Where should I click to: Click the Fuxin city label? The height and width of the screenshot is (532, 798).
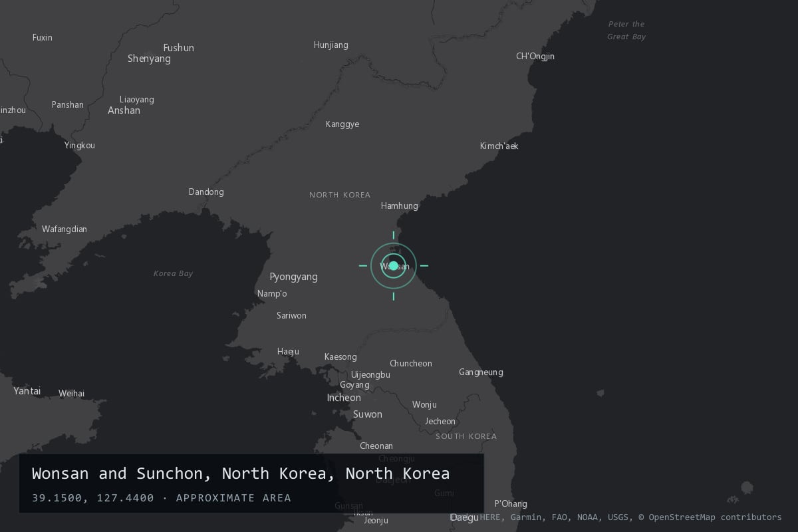coord(43,38)
